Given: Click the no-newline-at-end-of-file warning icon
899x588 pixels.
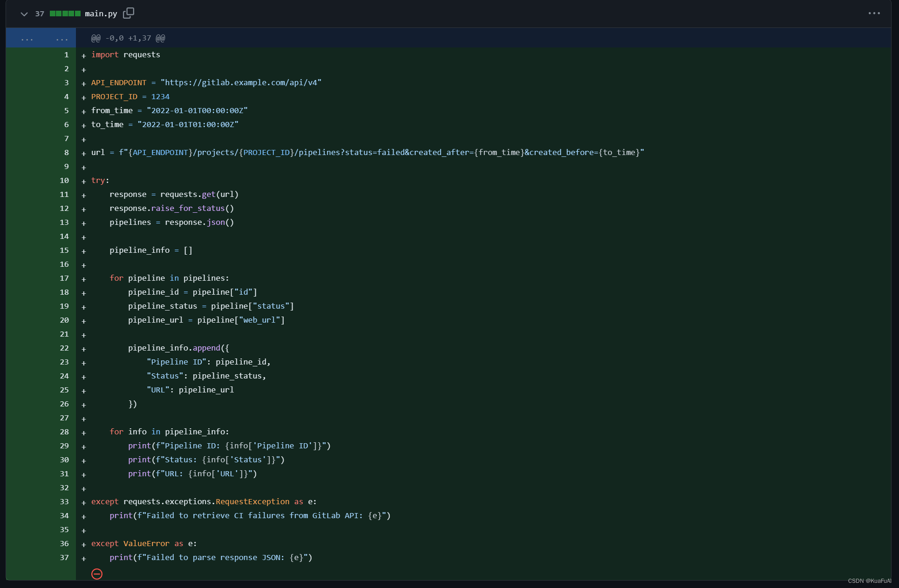Looking at the screenshot, I should (x=97, y=574).
